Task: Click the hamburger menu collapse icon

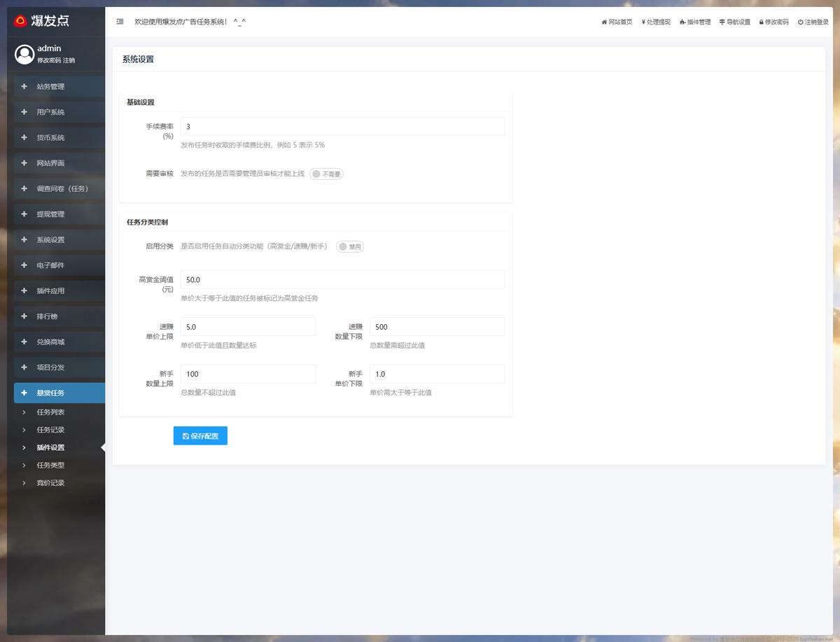Action: click(120, 22)
